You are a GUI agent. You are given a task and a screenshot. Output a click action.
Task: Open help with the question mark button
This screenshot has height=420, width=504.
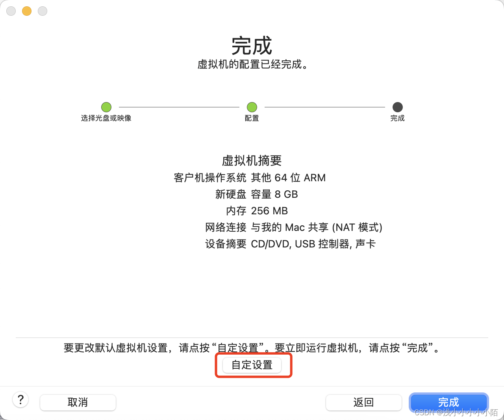coord(20,400)
